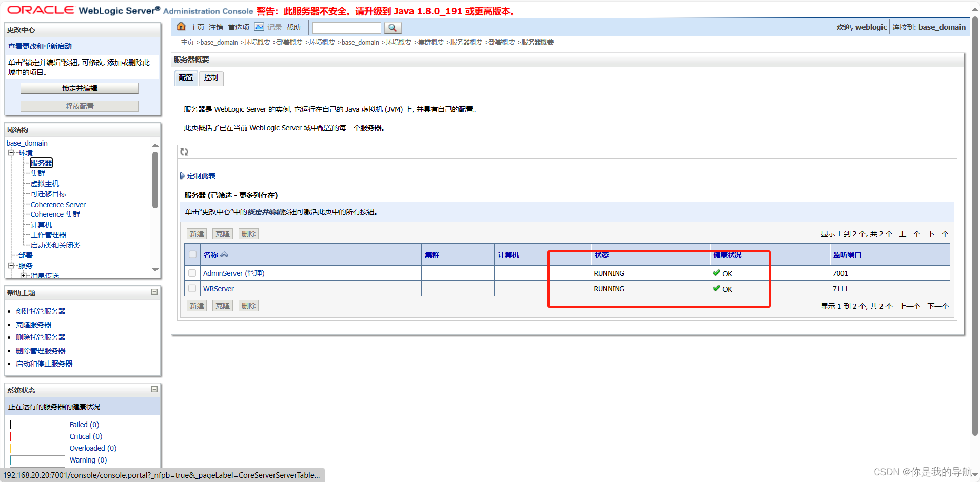The height and width of the screenshot is (482, 980).
Task: Click the sort arrow on the 名称 column
Action: (x=224, y=254)
